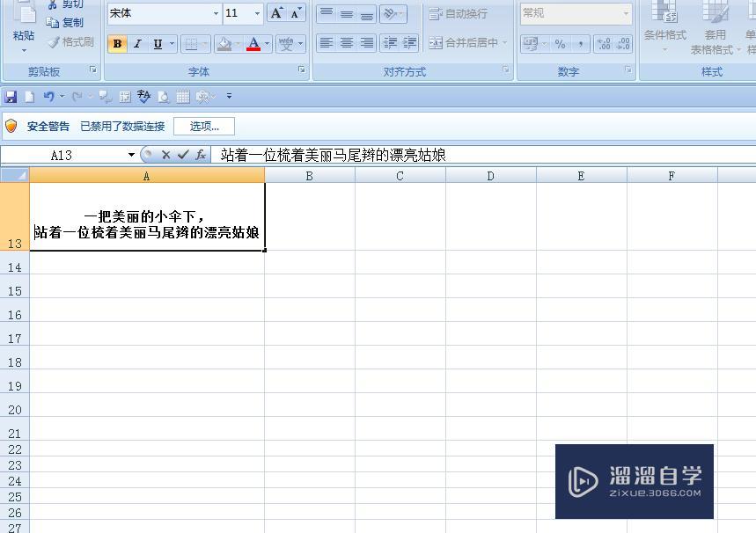Click the Undo arrow icon

(48, 97)
